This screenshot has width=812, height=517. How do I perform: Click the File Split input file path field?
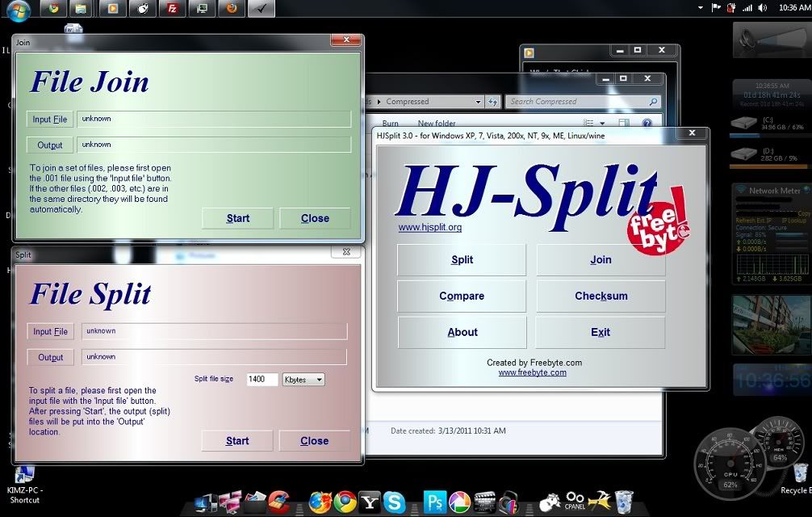click(215, 331)
